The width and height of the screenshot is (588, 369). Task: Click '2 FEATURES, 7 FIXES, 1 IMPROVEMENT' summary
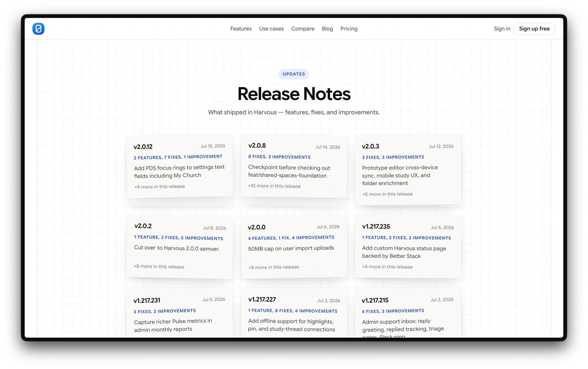(x=178, y=157)
